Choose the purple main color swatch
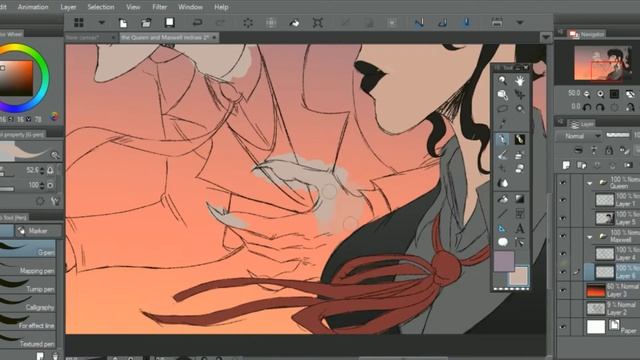 504,261
